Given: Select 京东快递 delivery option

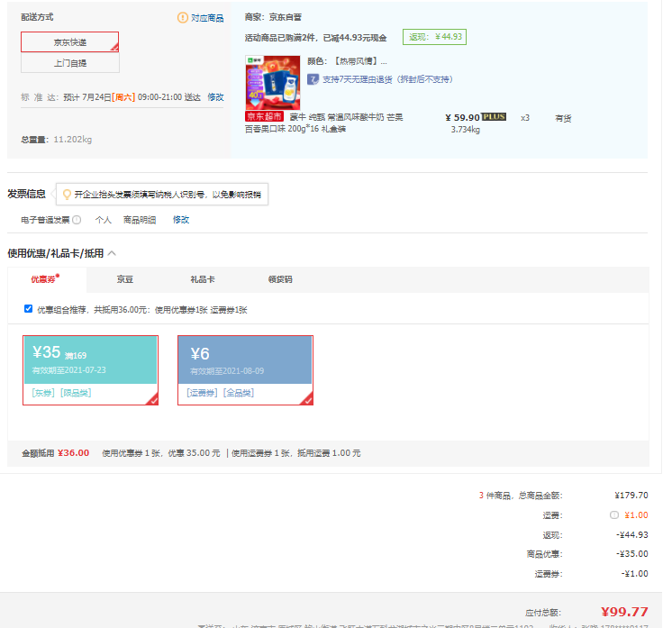Looking at the screenshot, I should click(70, 42).
